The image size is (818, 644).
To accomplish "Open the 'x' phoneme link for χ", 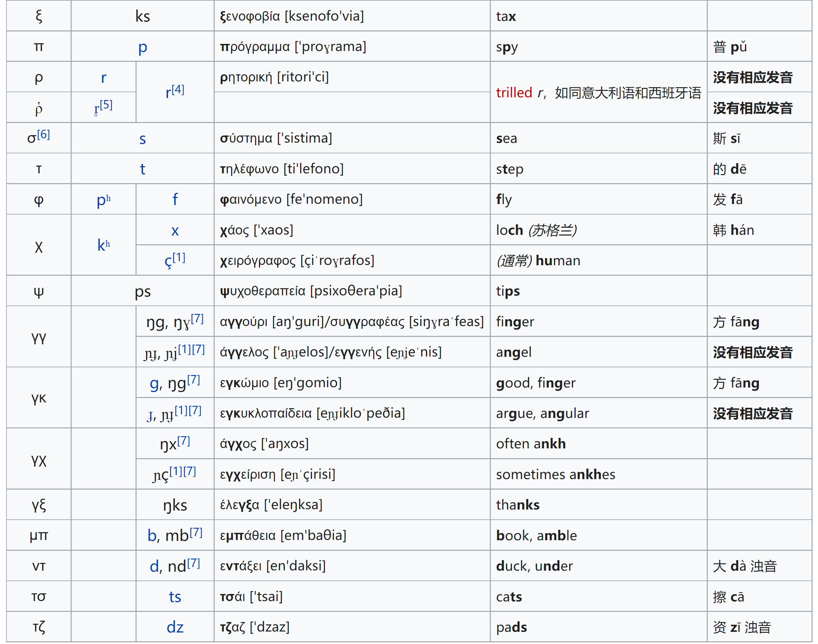I will click(175, 230).
